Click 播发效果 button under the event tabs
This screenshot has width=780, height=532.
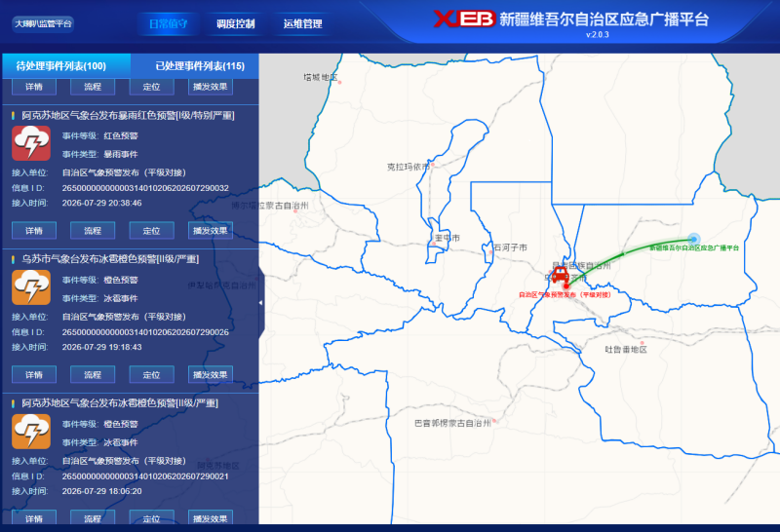click(x=211, y=87)
